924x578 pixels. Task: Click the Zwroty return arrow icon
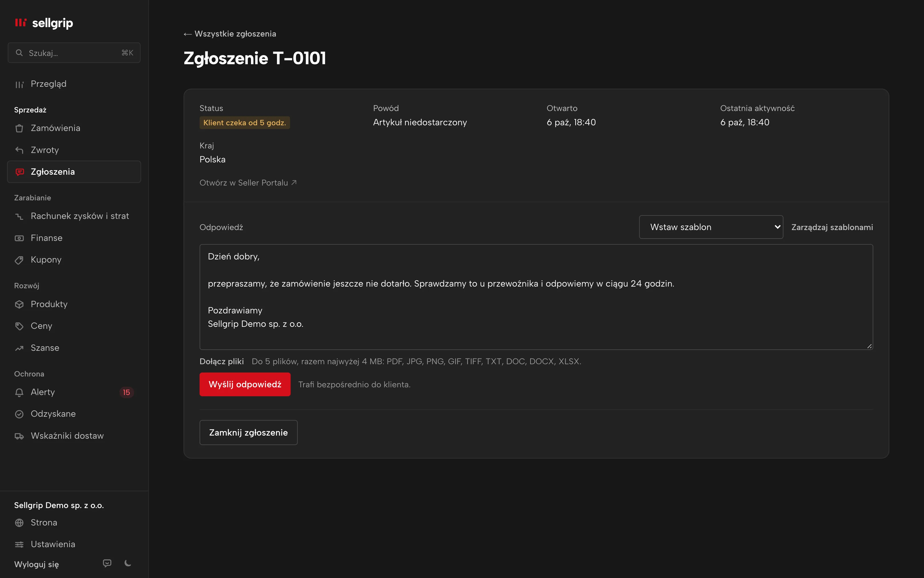click(19, 150)
